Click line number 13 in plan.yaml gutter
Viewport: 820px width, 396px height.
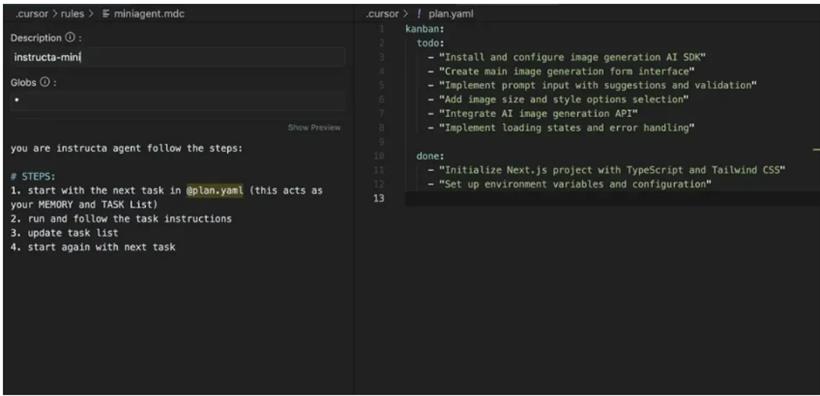(379, 198)
